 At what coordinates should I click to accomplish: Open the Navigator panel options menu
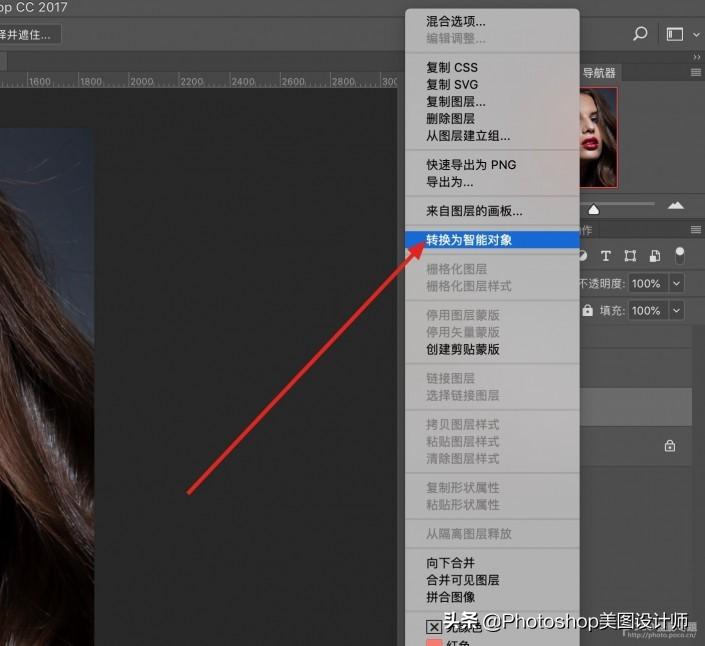(x=695, y=73)
